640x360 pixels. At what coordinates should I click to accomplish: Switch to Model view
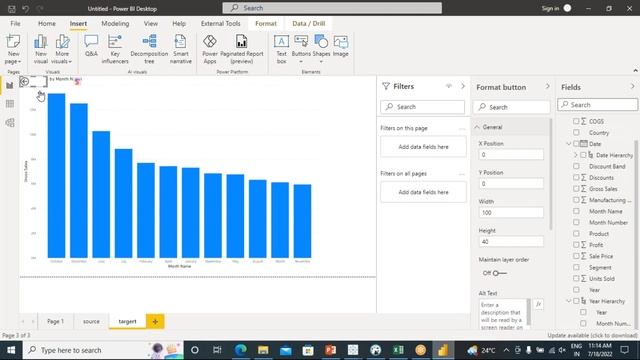point(10,122)
